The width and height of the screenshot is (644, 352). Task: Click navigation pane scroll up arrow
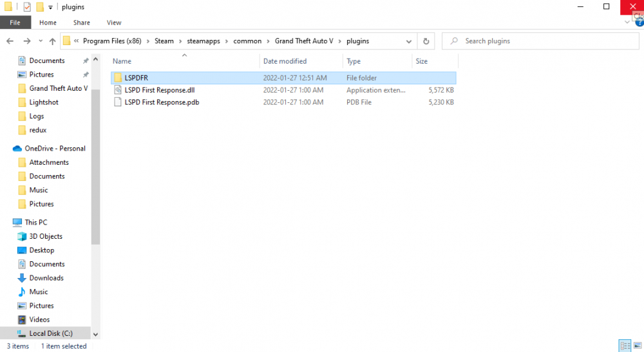96,59
